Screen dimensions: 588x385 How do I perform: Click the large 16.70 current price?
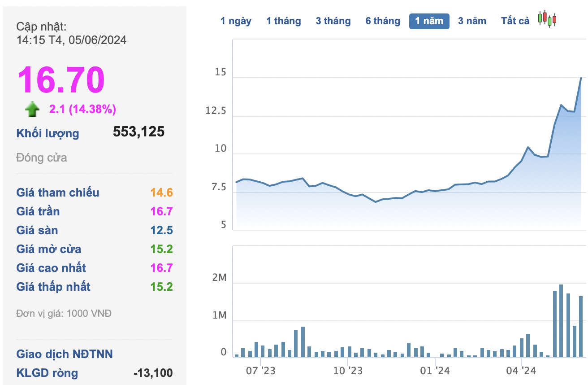coord(61,80)
